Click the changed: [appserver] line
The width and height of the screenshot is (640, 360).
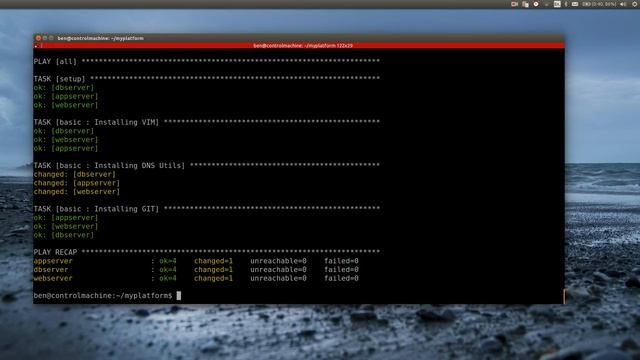(x=77, y=183)
